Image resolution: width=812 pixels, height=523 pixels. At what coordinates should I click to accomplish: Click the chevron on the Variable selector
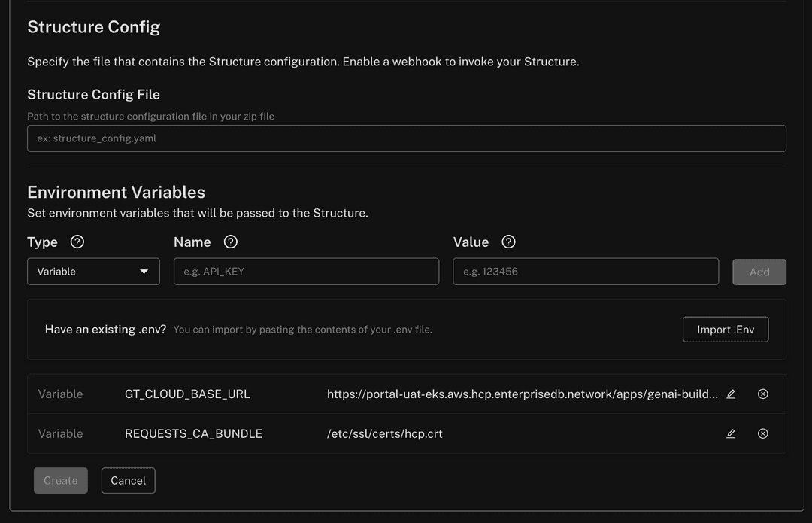[x=144, y=272]
